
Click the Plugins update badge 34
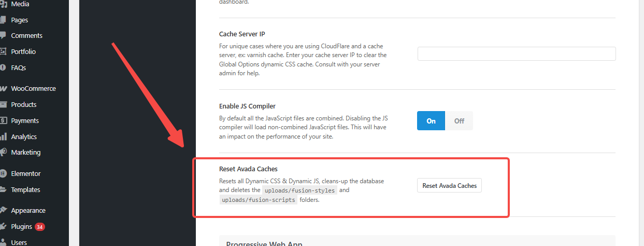coord(40,227)
